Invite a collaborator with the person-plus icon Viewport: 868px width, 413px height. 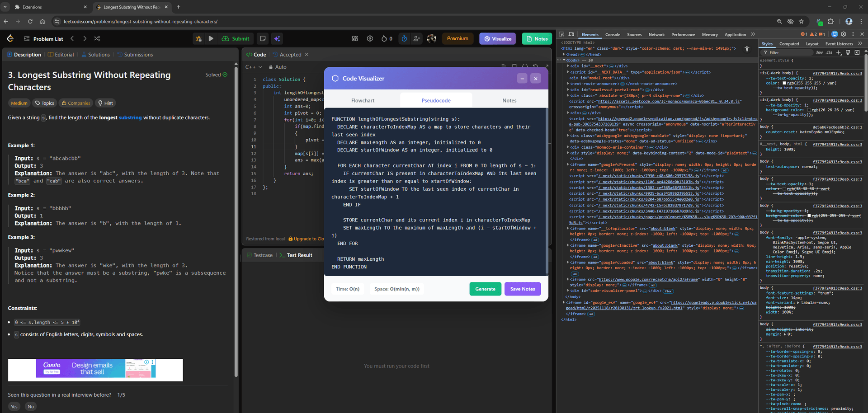coord(416,38)
